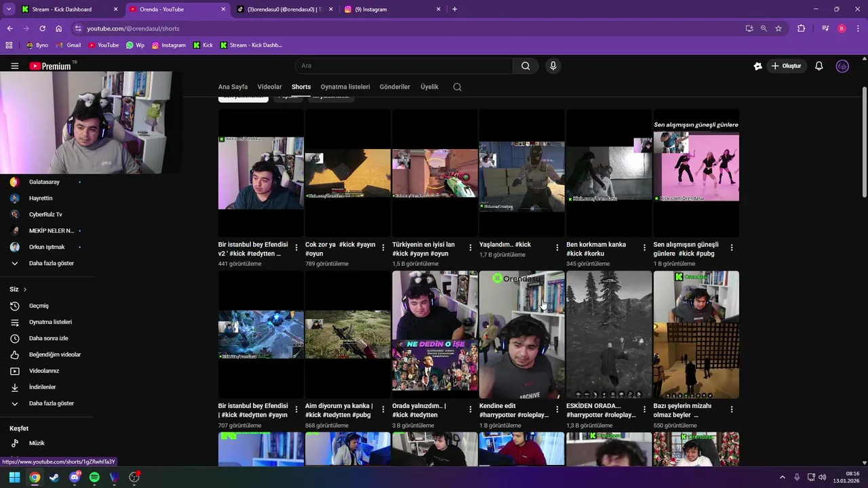Image resolution: width=868 pixels, height=488 pixels.
Task: Switch to the Instagram browser tab
Action: point(393,9)
